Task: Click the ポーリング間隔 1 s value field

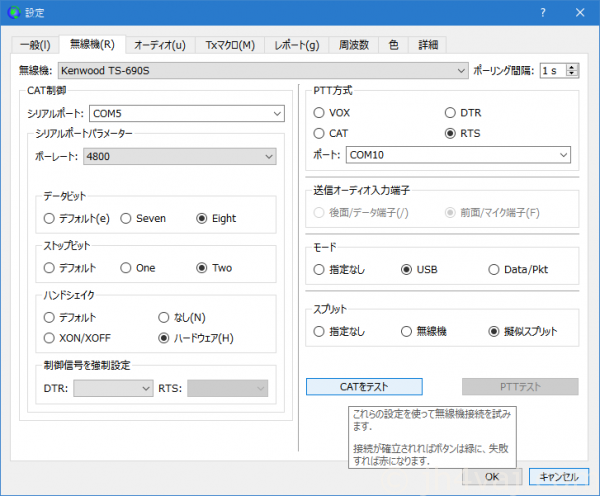Action: (552, 71)
